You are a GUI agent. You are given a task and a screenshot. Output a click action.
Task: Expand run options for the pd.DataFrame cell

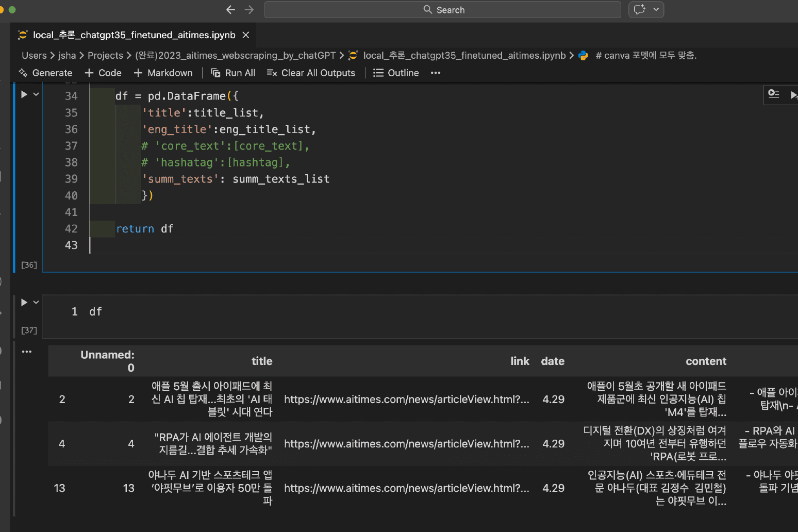click(36, 95)
